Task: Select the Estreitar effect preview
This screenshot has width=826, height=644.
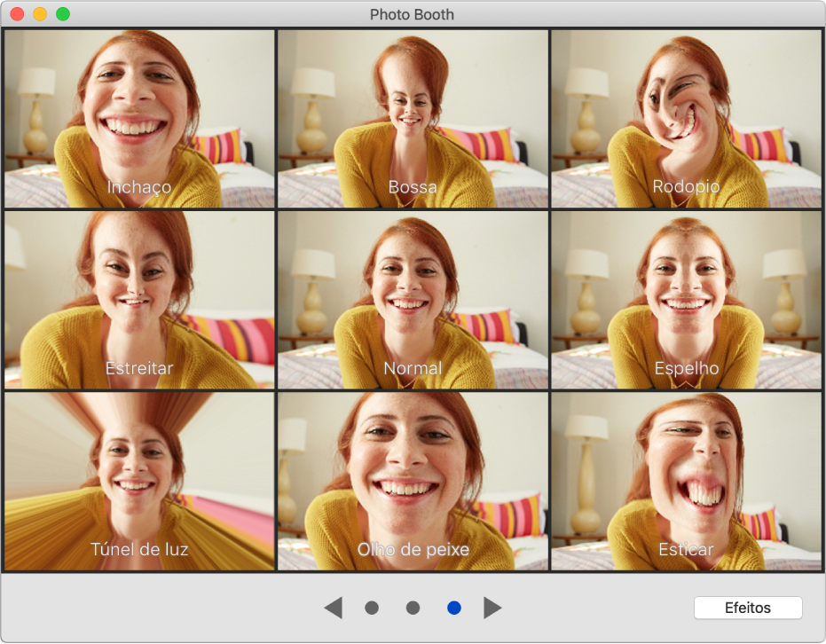Action: coord(139,300)
